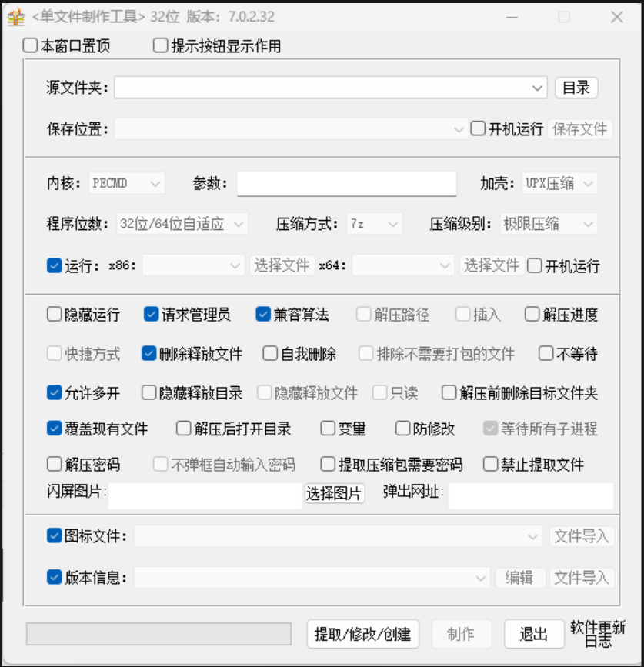Expand the 压缩级别 极限压缩 dropdown
This screenshot has height=667, width=644.
[549, 224]
